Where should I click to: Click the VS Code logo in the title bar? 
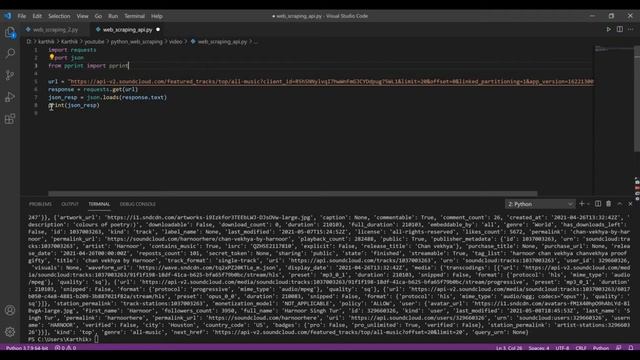coord(8,16)
